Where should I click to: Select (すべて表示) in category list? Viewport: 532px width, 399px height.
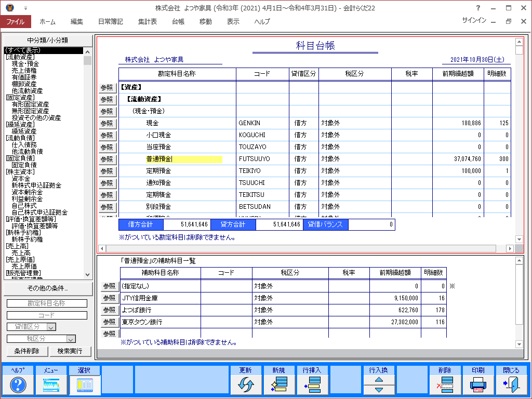44,50
